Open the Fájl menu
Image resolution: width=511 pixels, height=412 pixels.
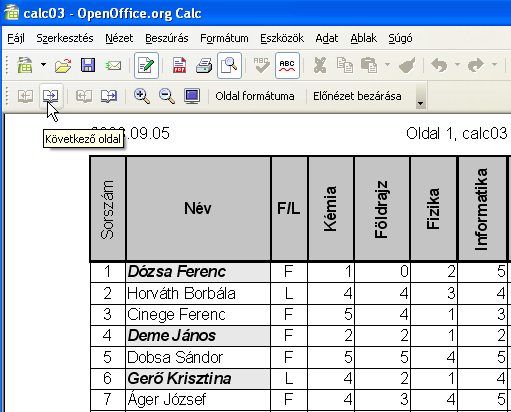(16, 38)
